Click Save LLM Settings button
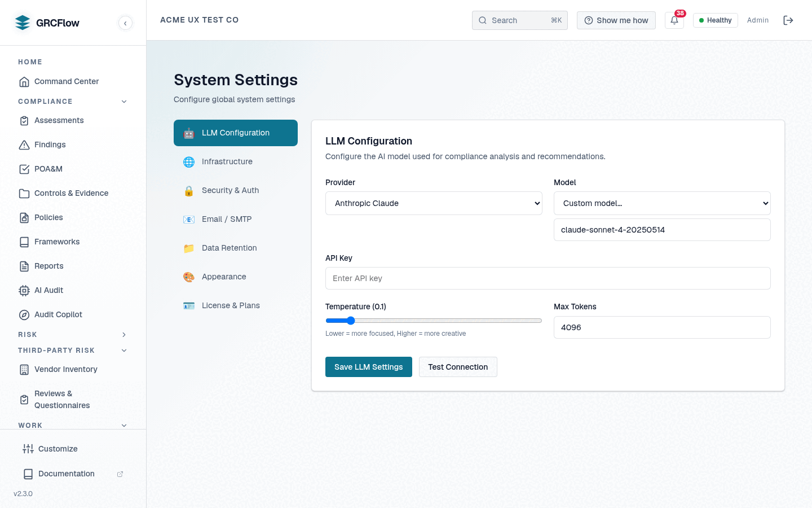The width and height of the screenshot is (812, 508). click(x=369, y=367)
